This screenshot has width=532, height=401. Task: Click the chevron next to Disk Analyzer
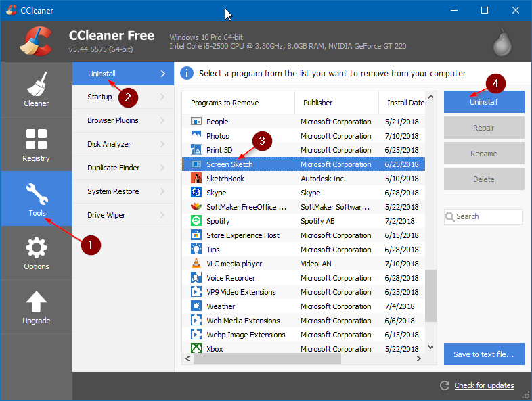(162, 145)
